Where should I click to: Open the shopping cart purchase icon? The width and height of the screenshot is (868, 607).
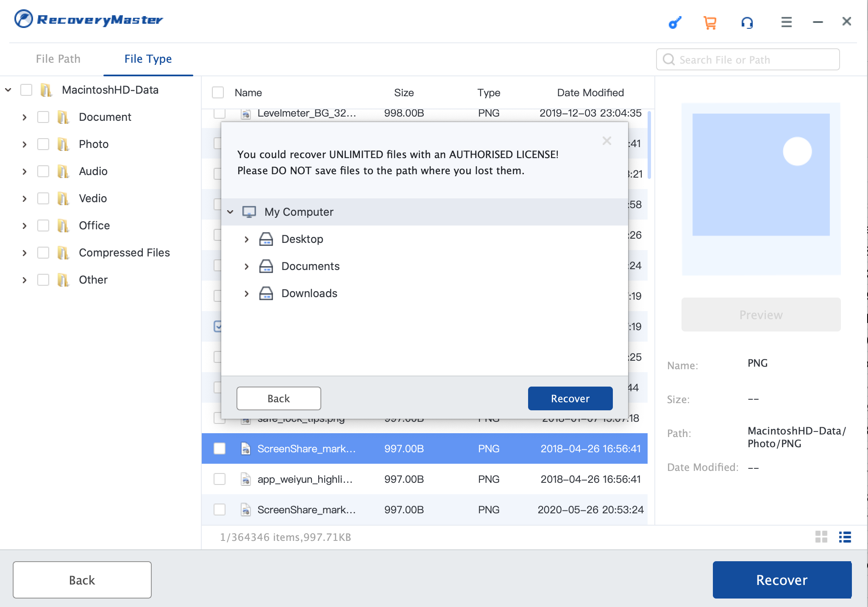pos(710,22)
